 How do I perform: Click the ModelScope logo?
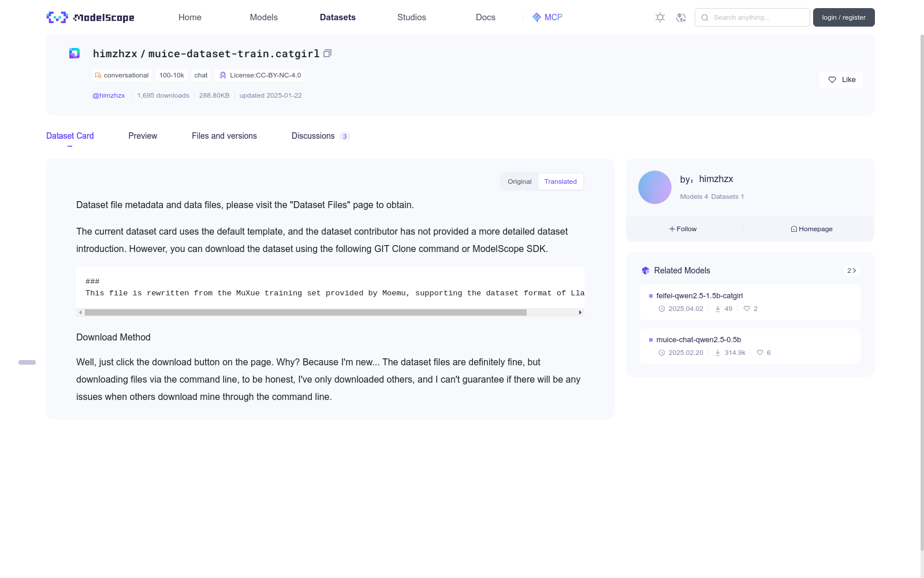[90, 17]
